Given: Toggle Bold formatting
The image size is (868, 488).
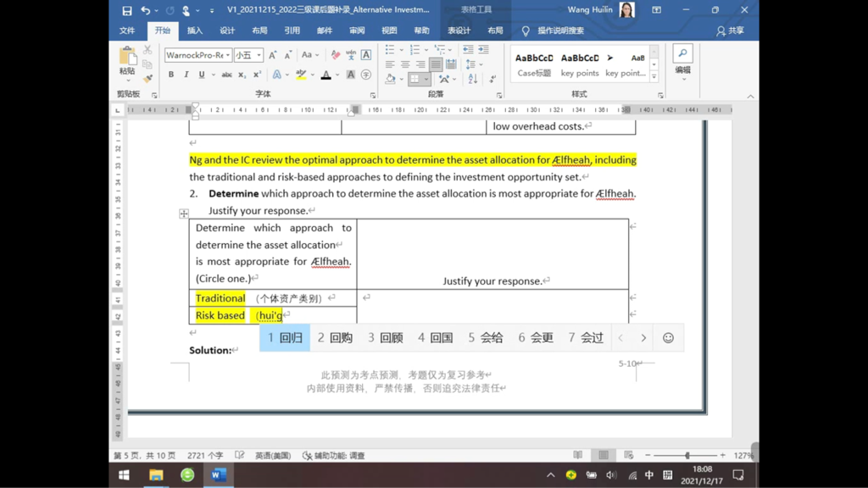Looking at the screenshot, I should click(171, 75).
